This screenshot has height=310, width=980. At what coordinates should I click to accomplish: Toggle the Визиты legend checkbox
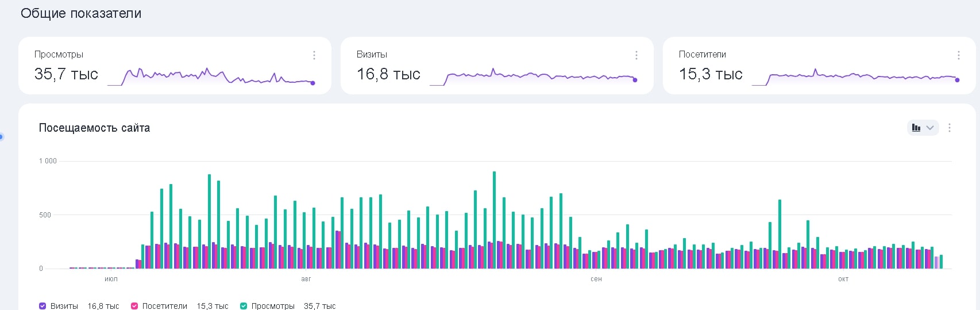pyautogui.click(x=43, y=306)
